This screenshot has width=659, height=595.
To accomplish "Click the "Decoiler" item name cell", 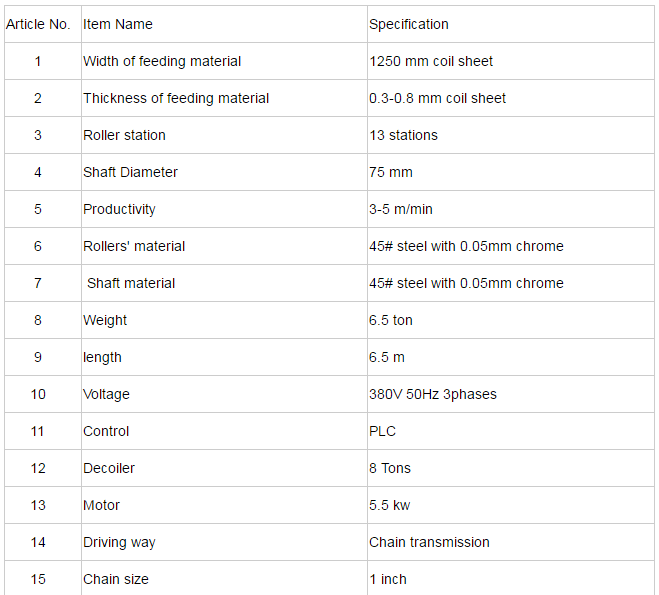I will coord(109,468).
